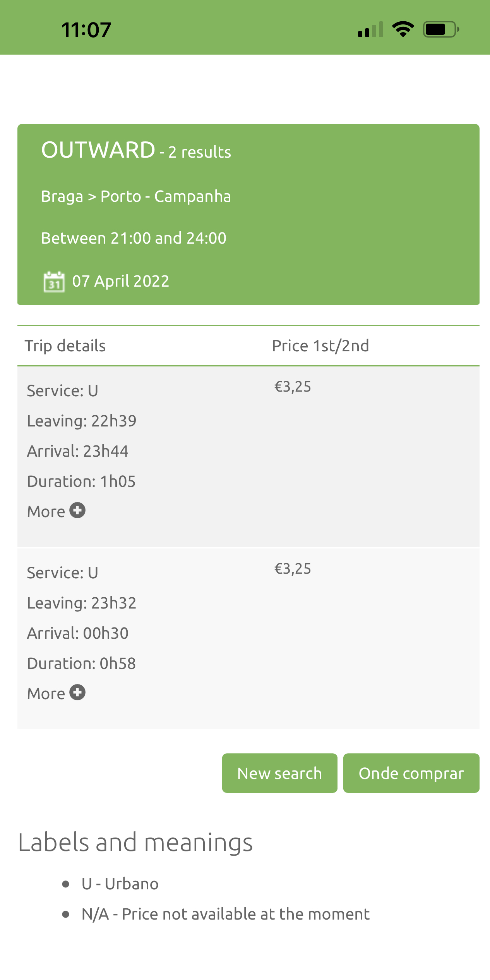Open the Onde comprar button

[411, 773]
